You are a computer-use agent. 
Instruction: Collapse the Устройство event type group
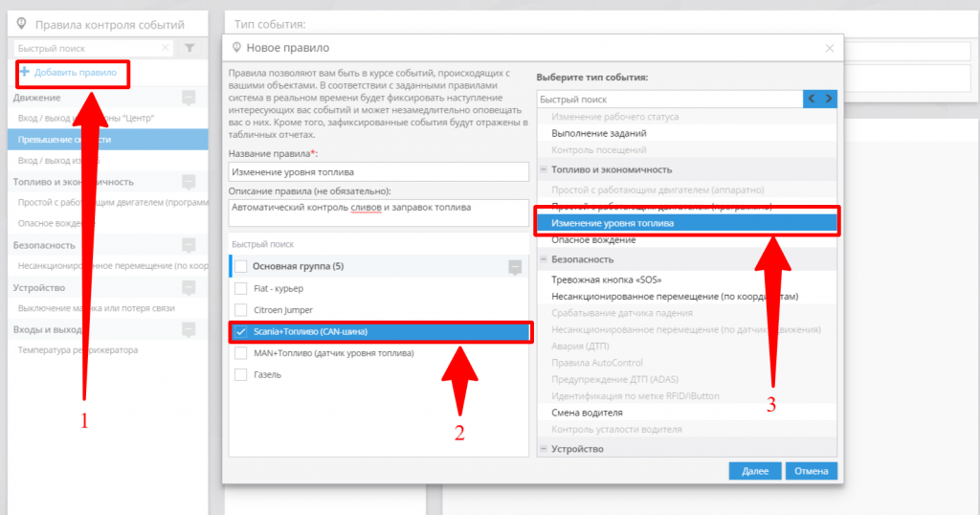[x=544, y=449]
